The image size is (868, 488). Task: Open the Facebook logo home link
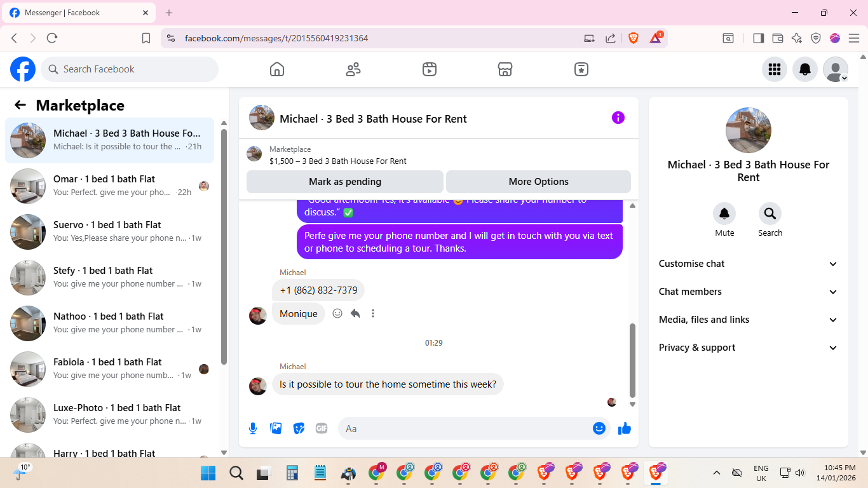[23, 69]
